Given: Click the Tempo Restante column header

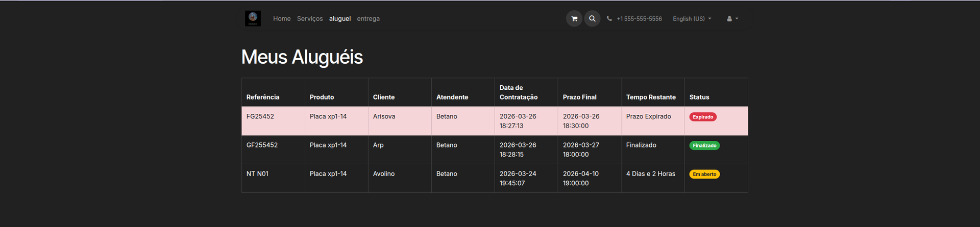Looking at the screenshot, I should click(651, 97).
